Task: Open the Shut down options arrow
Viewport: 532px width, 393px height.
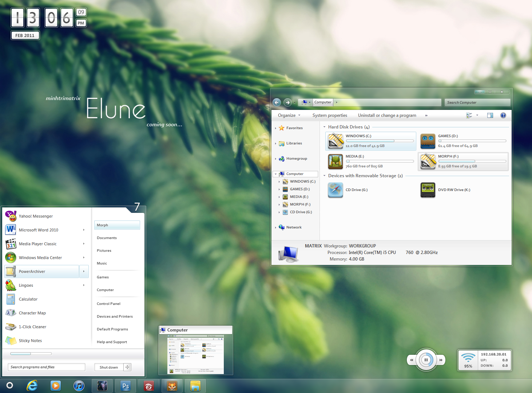Action: click(x=127, y=367)
